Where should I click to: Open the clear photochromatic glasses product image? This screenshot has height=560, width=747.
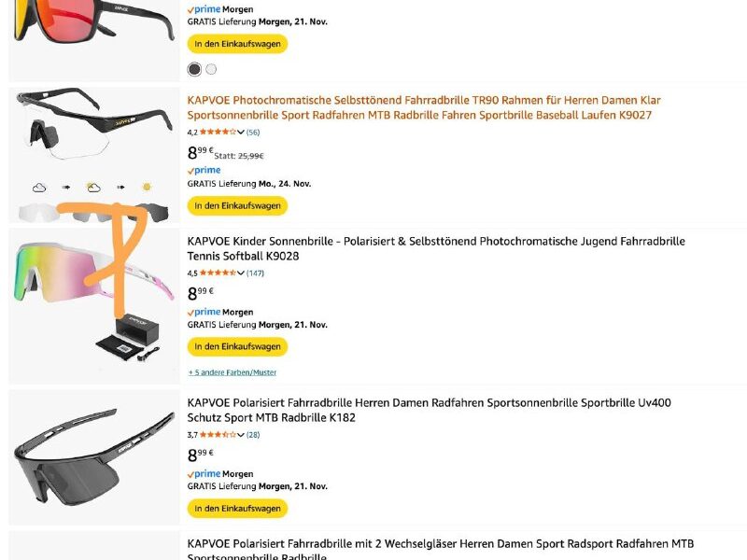coord(93,140)
